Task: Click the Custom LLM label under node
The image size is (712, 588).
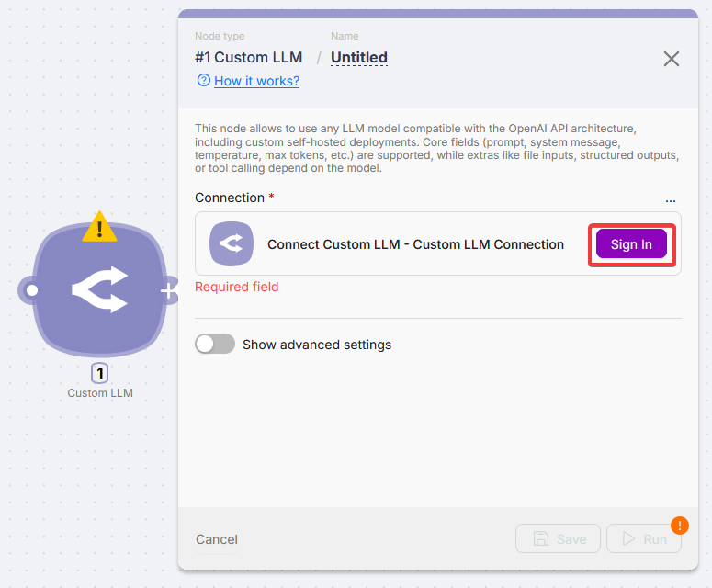Action: (x=100, y=393)
